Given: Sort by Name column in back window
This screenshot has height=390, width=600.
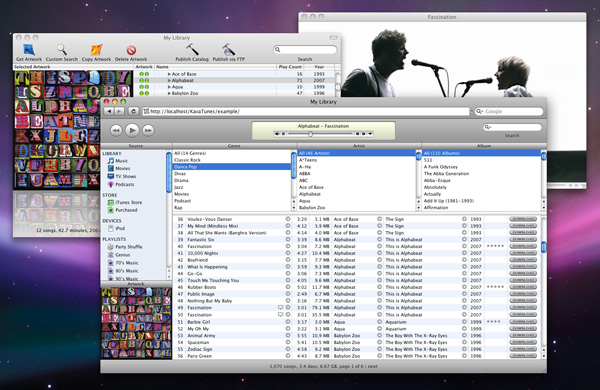Looking at the screenshot, I should coord(216,67).
